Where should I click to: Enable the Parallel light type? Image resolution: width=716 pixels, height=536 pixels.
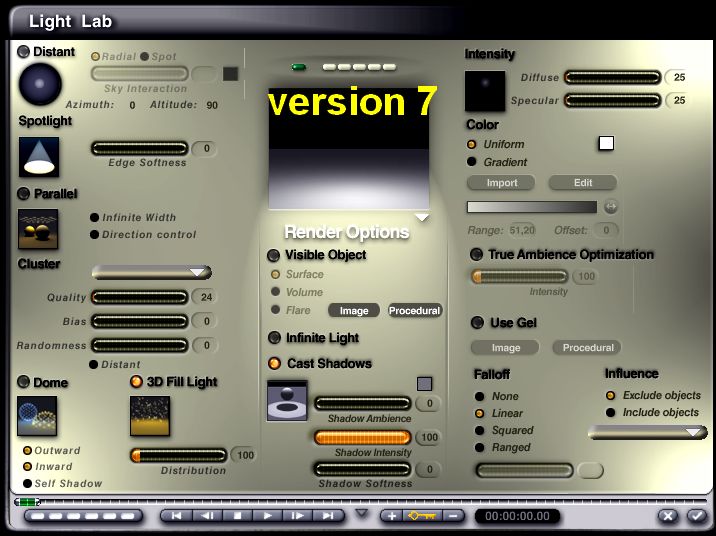(23, 194)
